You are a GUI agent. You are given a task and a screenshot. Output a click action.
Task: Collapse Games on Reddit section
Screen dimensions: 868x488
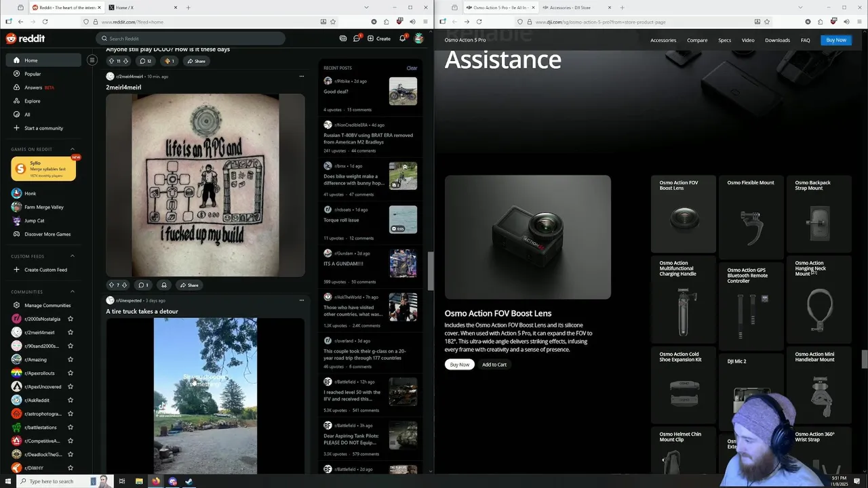coord(73,149)
